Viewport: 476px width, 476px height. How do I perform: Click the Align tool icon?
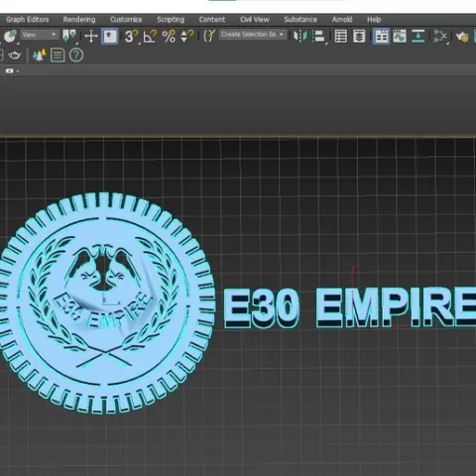tap(318, 36)
